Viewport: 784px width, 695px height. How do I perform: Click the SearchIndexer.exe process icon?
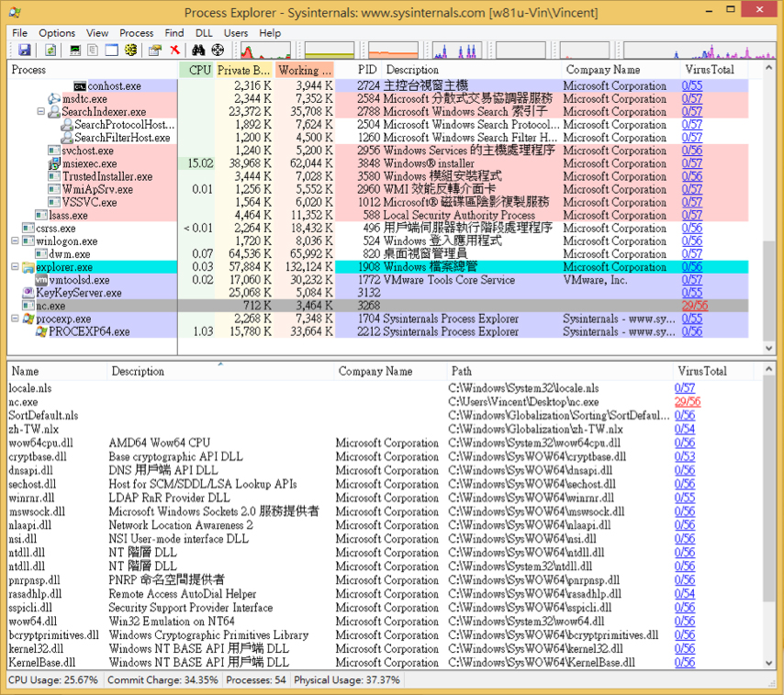click(54, 112)
